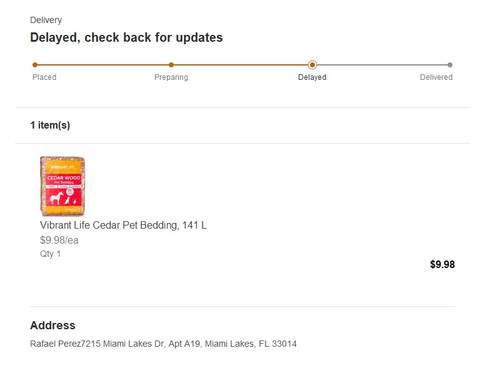Click the Delivery label at top
Image resolution: width=500 pixels, height=391 pixels.
(x=46, y=20)
